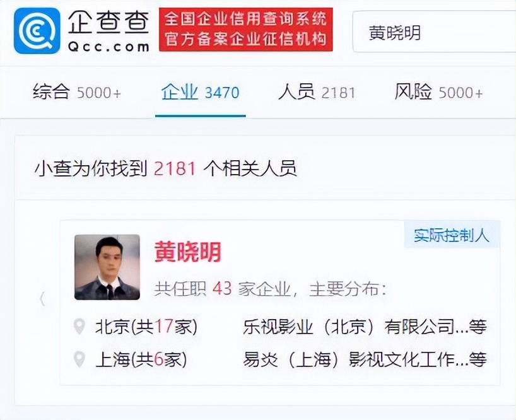
Task: Click the previous-card left chevron arrow
Action: point(42,299)
